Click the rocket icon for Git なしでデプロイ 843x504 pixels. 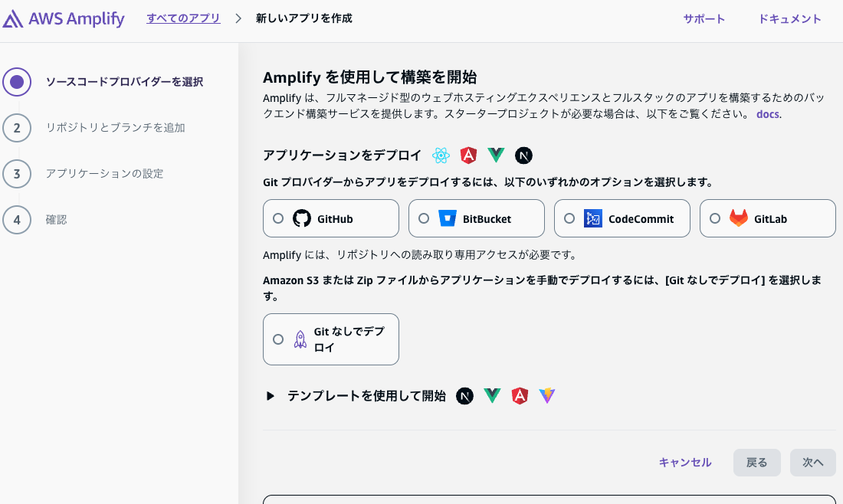coord(300,339)
